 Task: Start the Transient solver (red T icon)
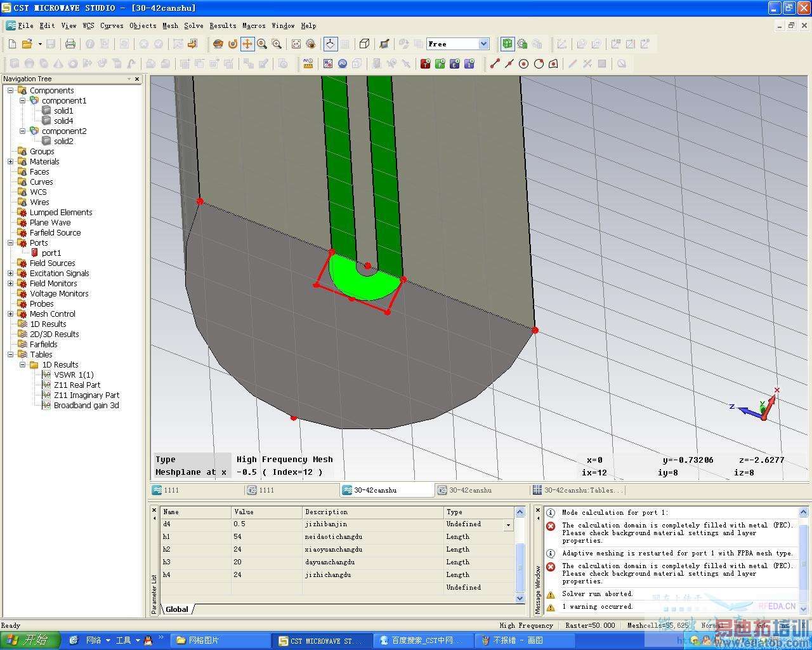click(425, 63)
